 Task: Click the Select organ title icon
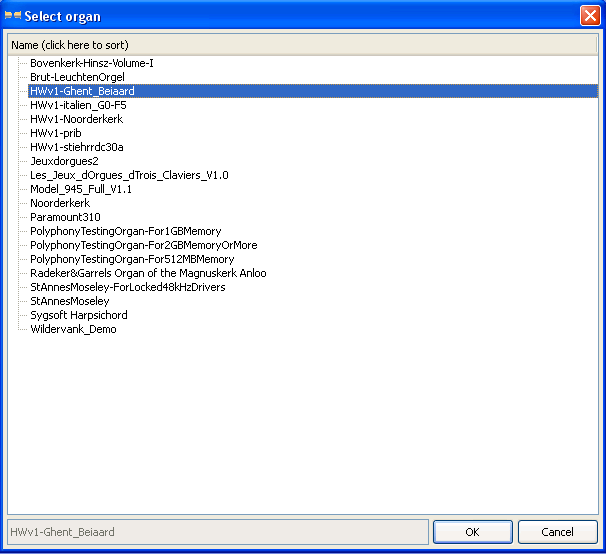click(x=13, y=15)
